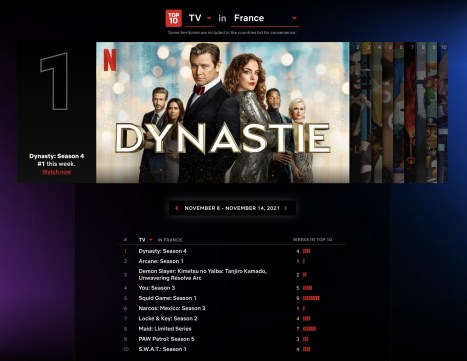Viewport: 467px width, 361px height.
Task: Click Arcane: Season 1 row
Action: pyautogui.click(x=233, y=261)
